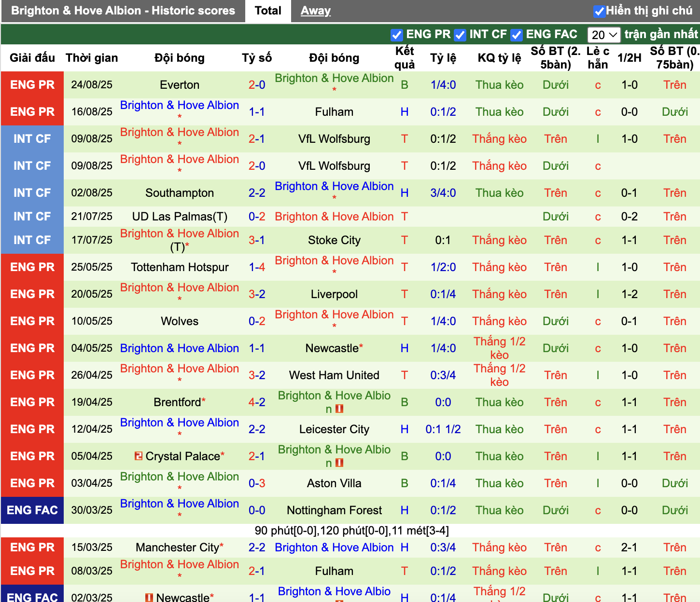
Task: Select Stoke City team name
Action: pyautogui.click(x=334, y=240)
